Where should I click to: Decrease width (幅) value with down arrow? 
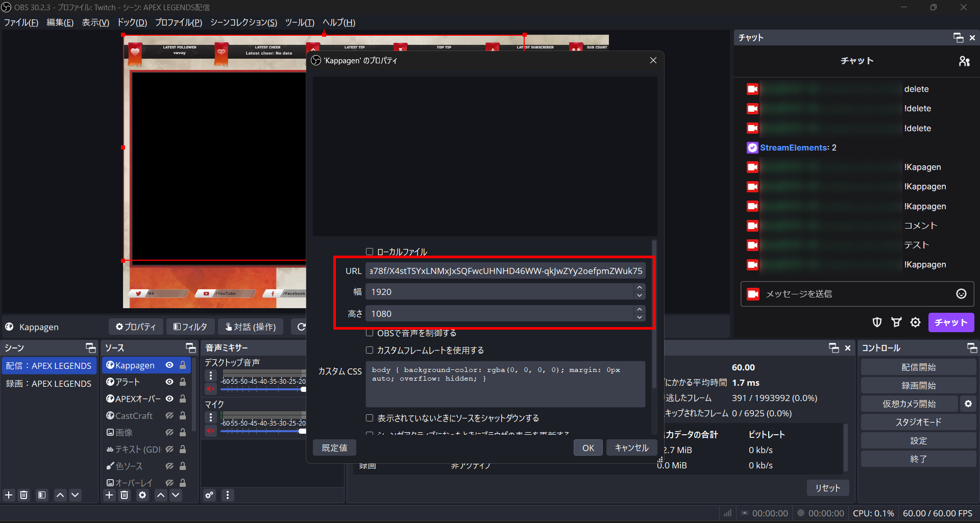[640, 296]
